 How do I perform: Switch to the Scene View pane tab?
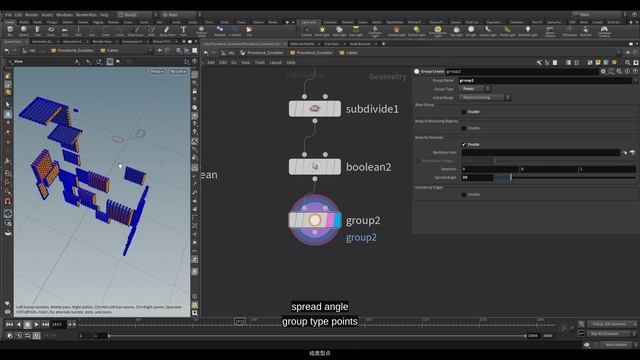pos(13,42)
